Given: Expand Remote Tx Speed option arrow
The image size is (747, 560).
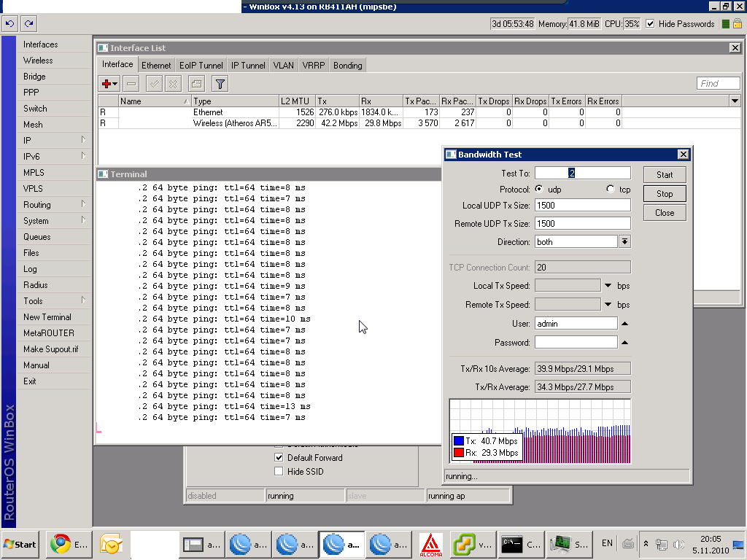Looking at the screenshot, I should pos(608,304).
